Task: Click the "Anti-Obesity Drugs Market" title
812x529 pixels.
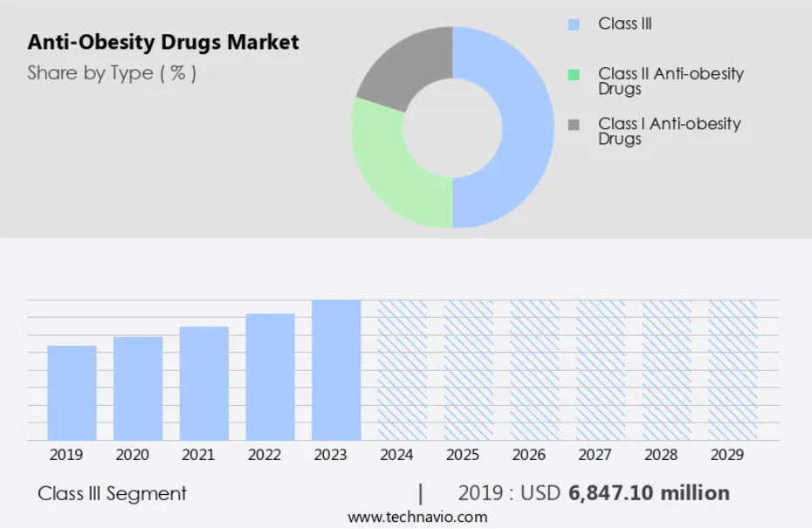Action: pos(163,42)
